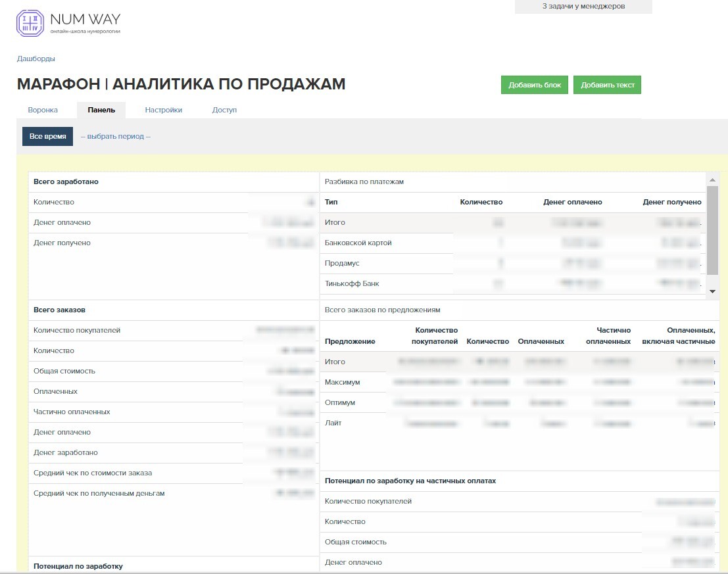Open the Настройки tab
Screen dimensions: 728x574
(x=163, y=110)
